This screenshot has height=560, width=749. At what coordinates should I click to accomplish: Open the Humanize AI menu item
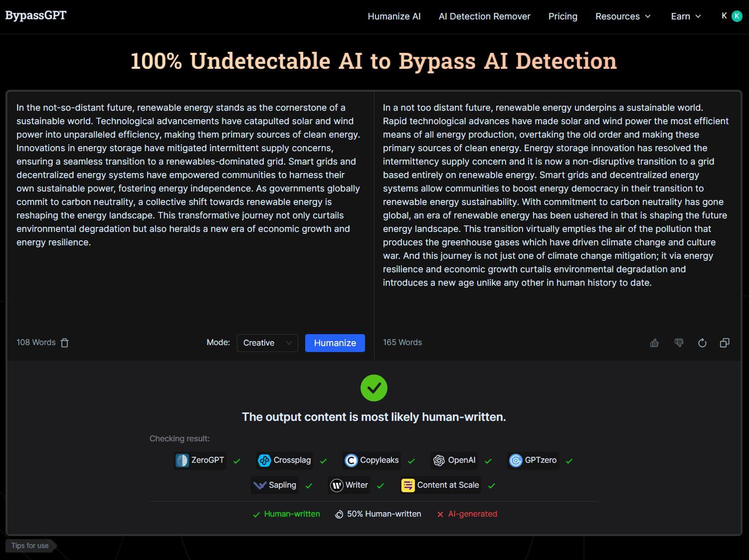pos(394,16)
